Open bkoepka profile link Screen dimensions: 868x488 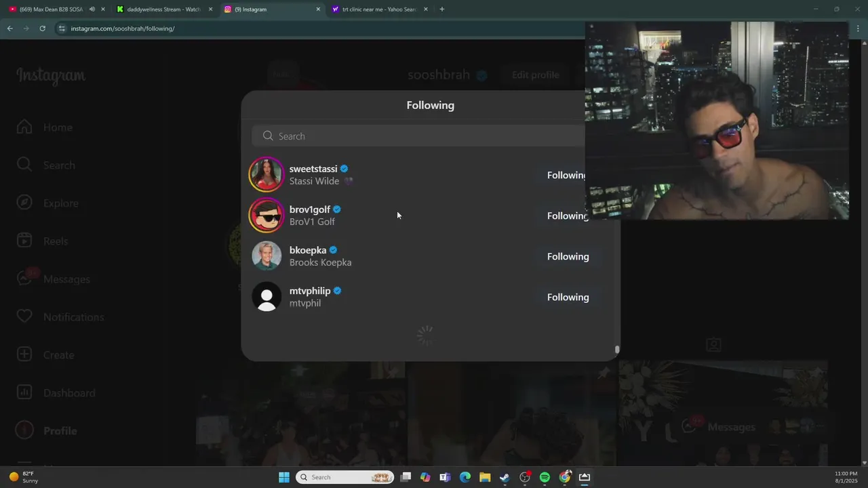click(308, 250)
